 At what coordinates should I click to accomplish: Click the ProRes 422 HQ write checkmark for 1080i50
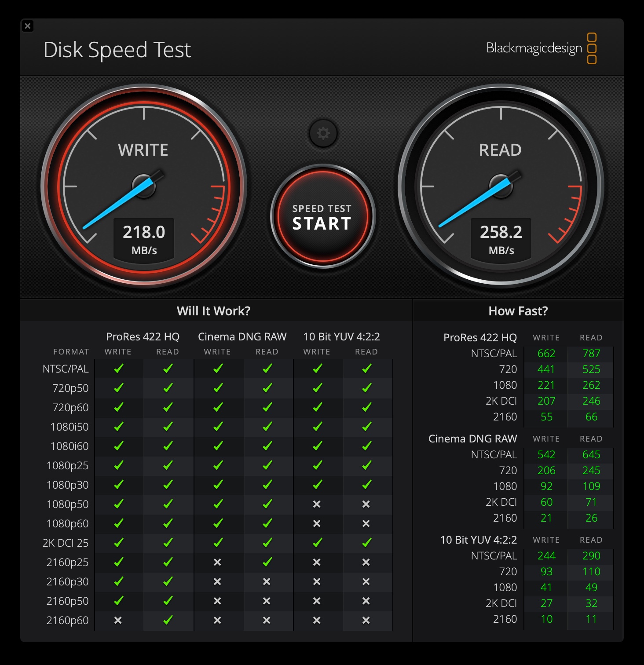118,427
